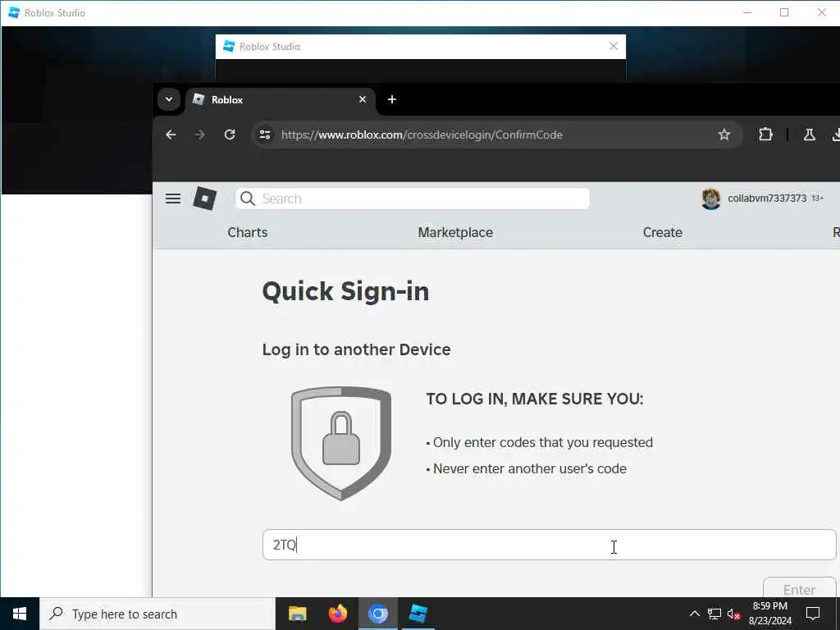Screen dimensions: 840x630
Task: Focus the taskbar search box
Action: tap(157, 614)
